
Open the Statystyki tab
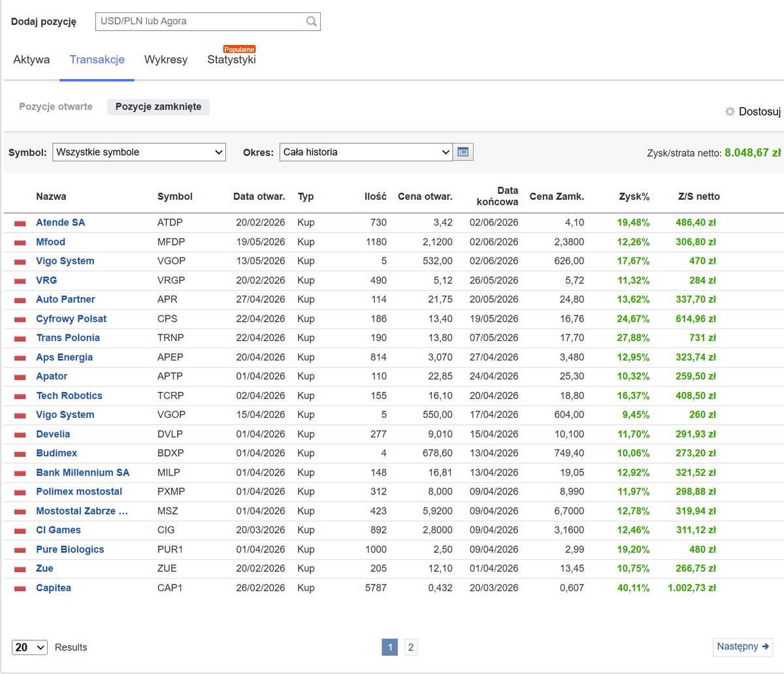pyautogui.click(x=231, y=59)
